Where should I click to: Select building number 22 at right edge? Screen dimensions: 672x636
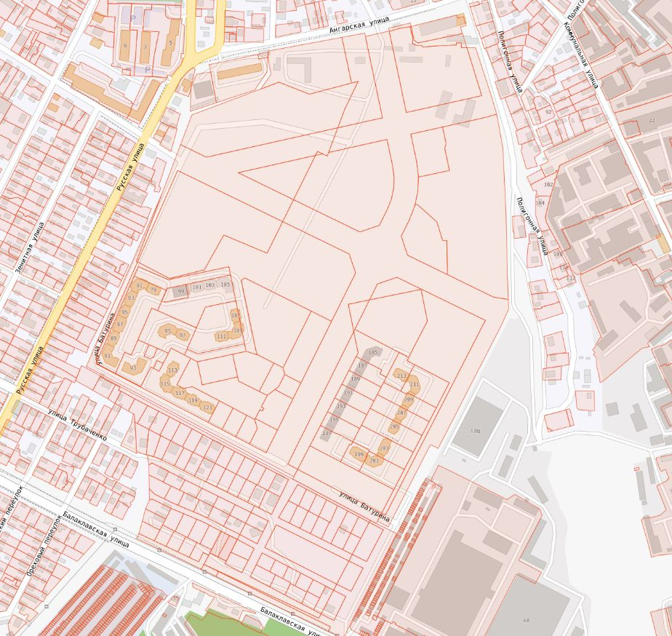[x=651, y=120]
